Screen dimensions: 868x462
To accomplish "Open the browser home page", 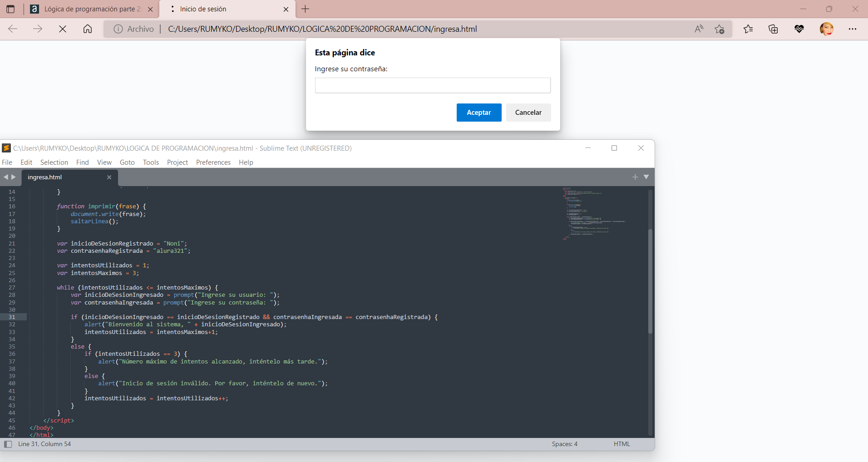I will [x=88, y=29].
